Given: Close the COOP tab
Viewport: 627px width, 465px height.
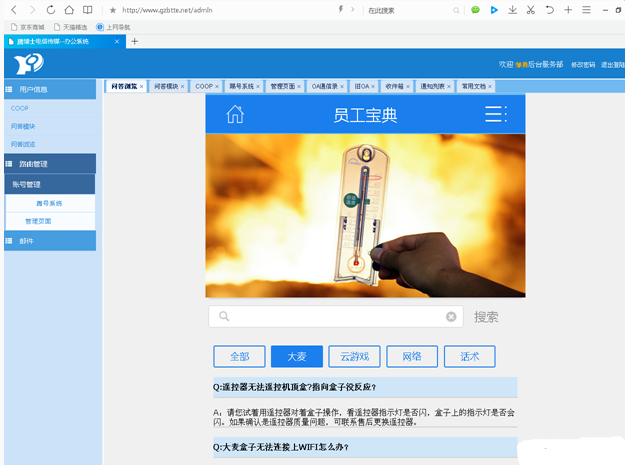Looking at the screenshot, I should click(x=221, y=86).
